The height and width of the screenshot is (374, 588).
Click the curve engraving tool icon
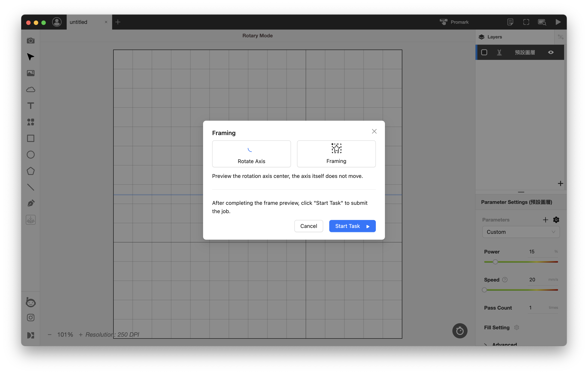[30, 220]
